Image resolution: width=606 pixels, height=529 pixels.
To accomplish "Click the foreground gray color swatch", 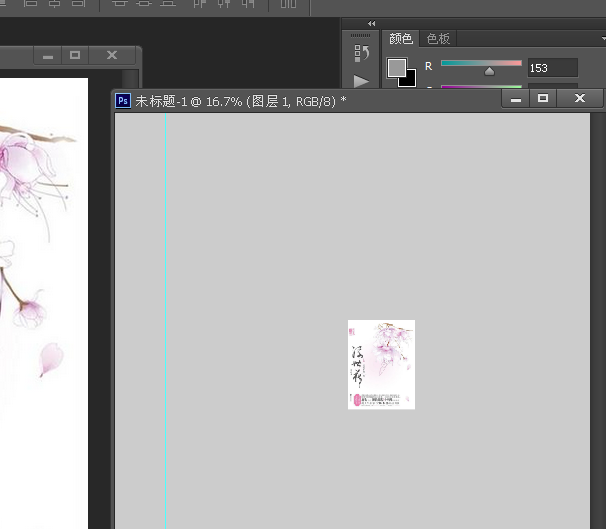I will point(397,67).
